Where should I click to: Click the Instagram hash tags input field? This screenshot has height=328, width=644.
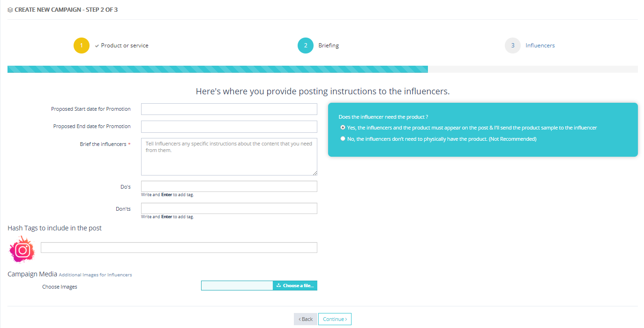click(x=179, y=248)
